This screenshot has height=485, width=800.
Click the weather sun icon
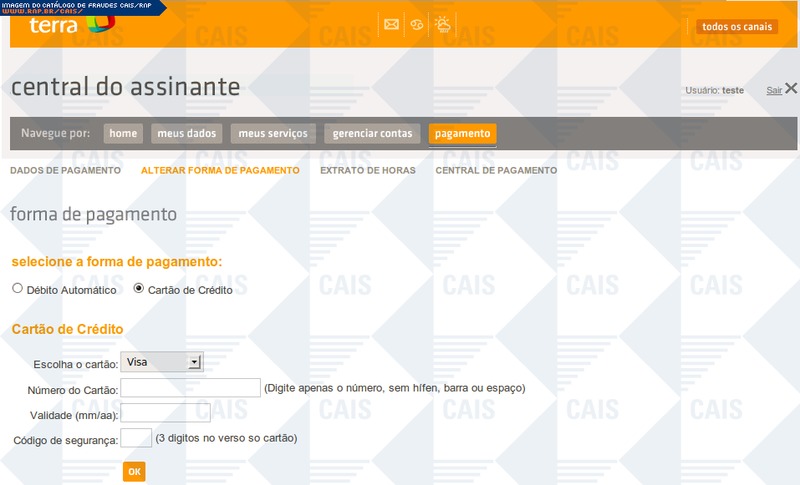[442, 25]
